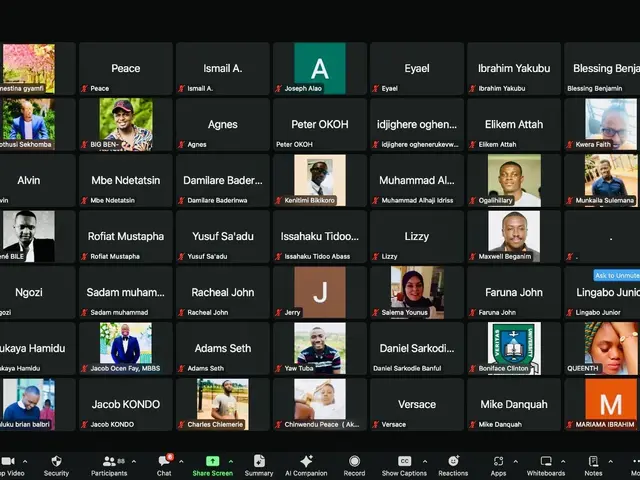
Task: Select Joseph Alao's teal A avatar tile
Action: pyautogui.click(x=320, y=69)
